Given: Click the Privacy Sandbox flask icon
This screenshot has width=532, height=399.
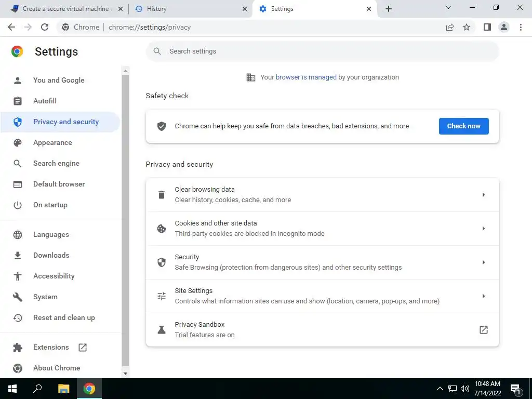Looking at the screenshot, I should (162, 330).
